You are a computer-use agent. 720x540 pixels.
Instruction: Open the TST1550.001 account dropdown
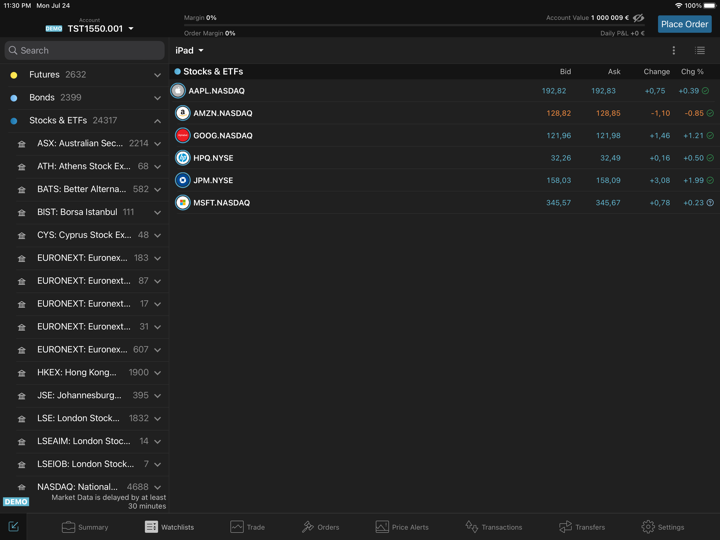(x=100, y=29)
